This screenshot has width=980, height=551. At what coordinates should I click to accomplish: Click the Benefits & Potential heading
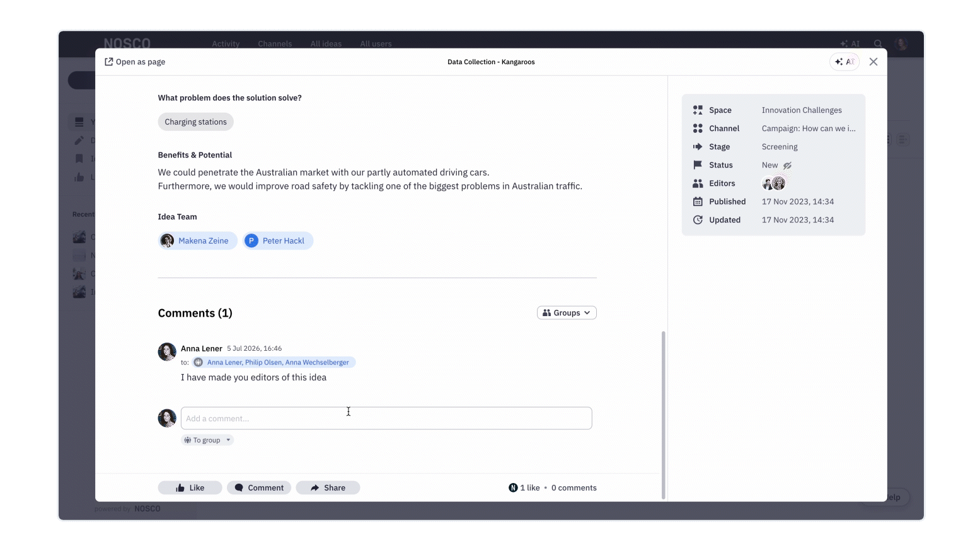point(195,155)
